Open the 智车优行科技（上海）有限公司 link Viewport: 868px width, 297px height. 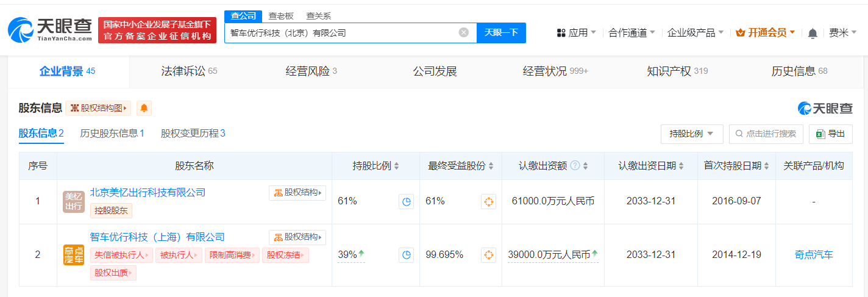coord(157,237)
